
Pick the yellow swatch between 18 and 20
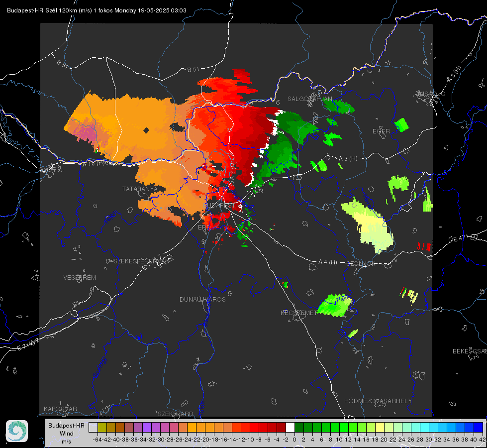coord(380,427)
